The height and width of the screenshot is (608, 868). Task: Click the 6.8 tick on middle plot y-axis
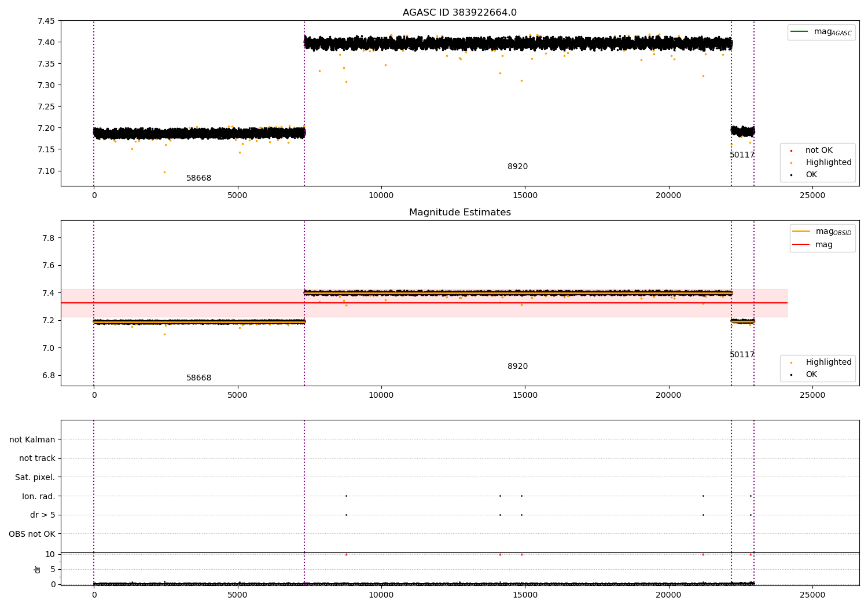49,375
